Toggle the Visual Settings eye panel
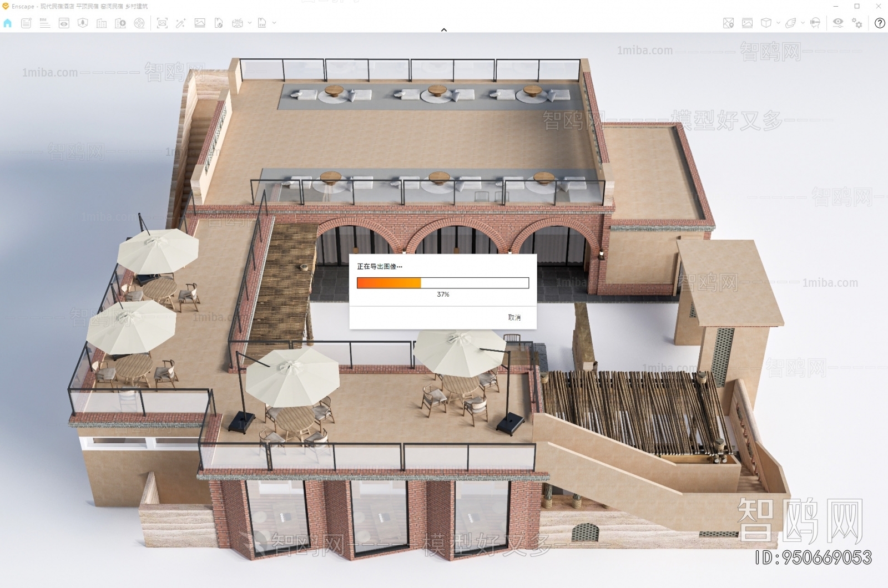The width and height of the screenshot is (888, 588). point(838,23)
